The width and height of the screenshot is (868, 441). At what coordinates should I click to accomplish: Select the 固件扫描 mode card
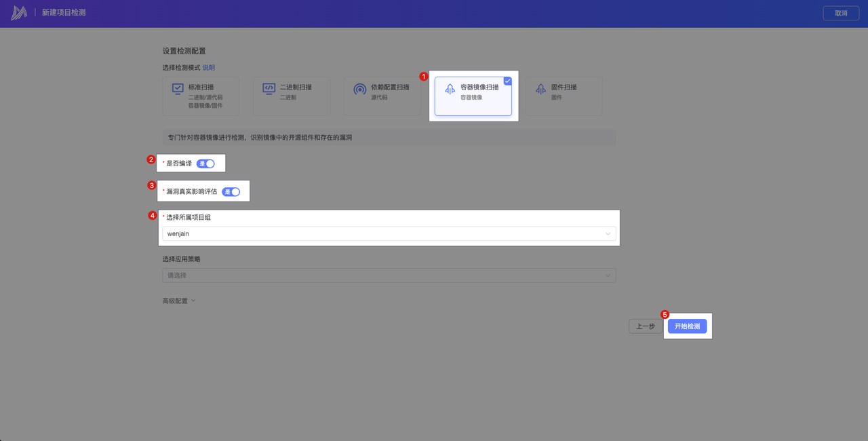pos(564,96)
